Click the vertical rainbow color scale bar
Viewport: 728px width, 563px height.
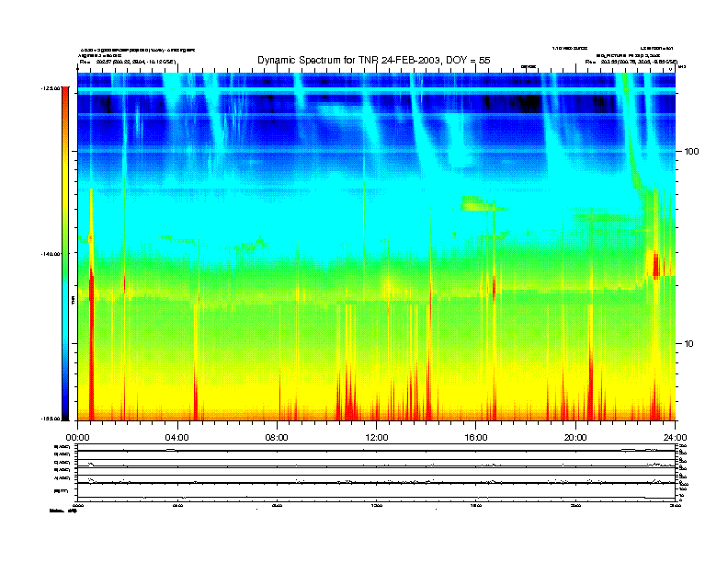coord(65,253)
